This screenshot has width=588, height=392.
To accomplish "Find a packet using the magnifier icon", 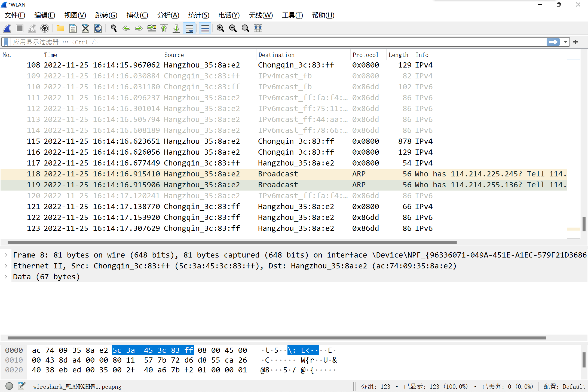I will pos(114,28).
